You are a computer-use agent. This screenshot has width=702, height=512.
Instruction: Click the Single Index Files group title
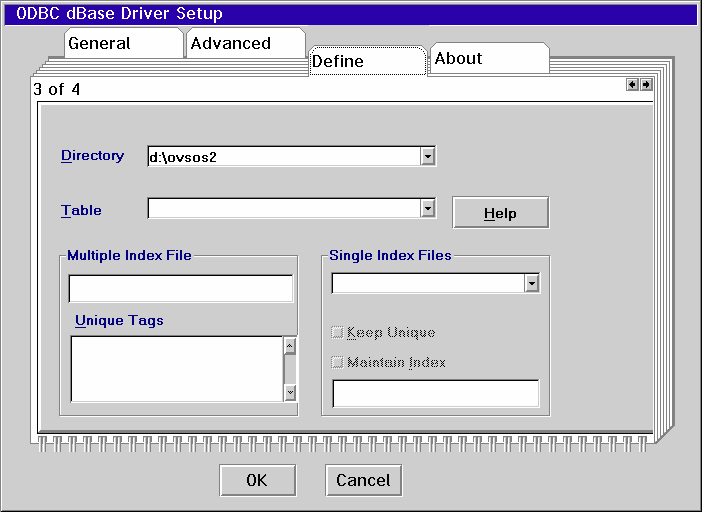[x=390, y=255]
